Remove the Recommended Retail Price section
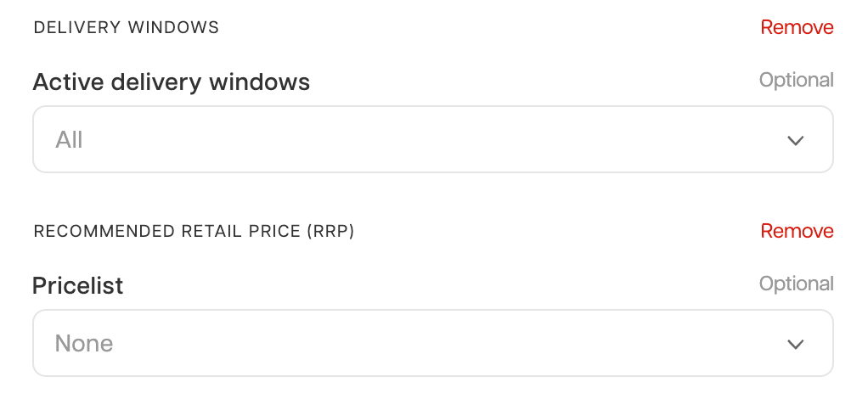 click(x=797, y=231)
